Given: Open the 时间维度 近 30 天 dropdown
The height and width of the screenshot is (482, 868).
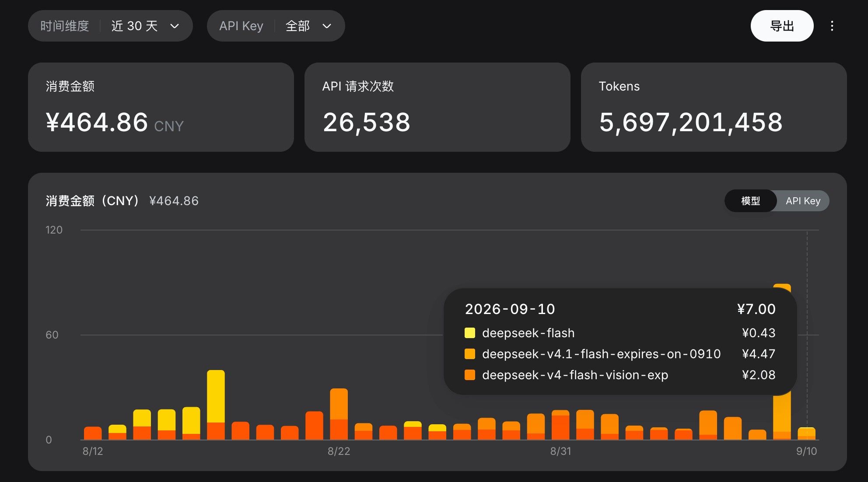Looking at the screenshot, I should tap(110, 26).
